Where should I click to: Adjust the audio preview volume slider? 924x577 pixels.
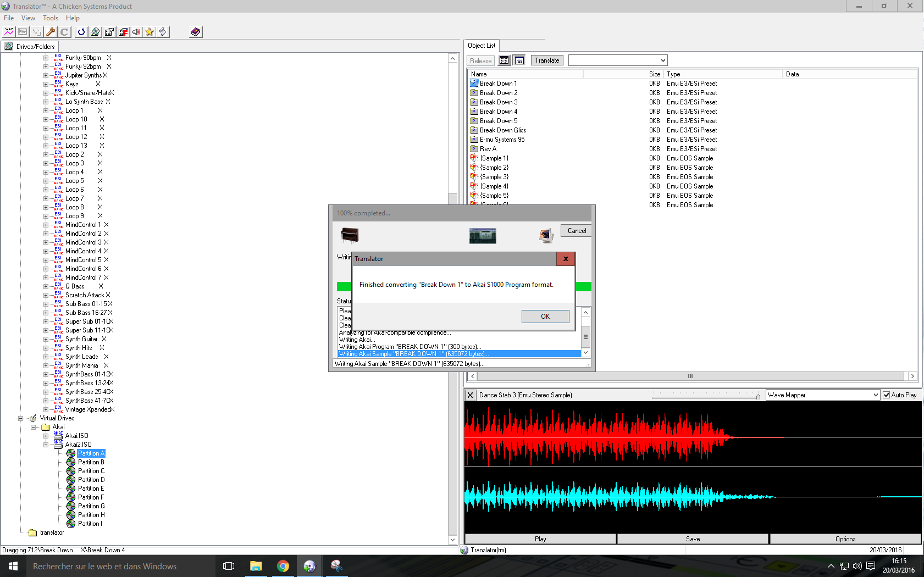tap(758, 396)
